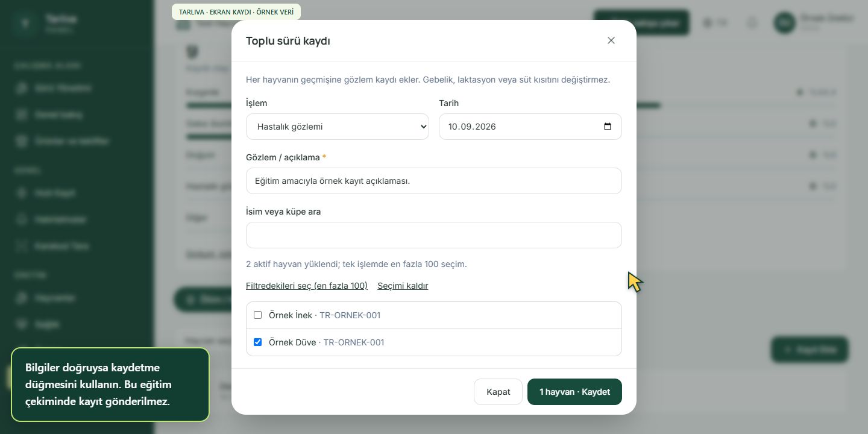
Task: Untick the Örnek Düve checkbox
Action: 258,342
